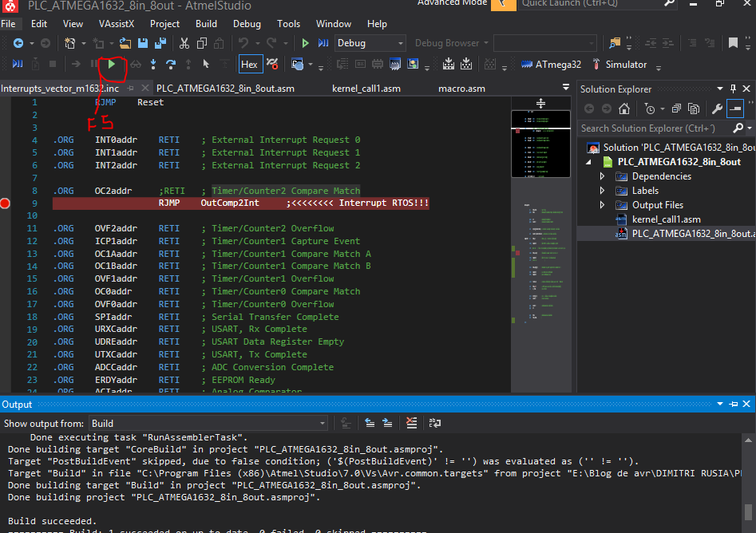Image resolution: width=756 pixels, height=533 pixels.
Task: Open the Edit menu
Action: (x=39, y=24)
